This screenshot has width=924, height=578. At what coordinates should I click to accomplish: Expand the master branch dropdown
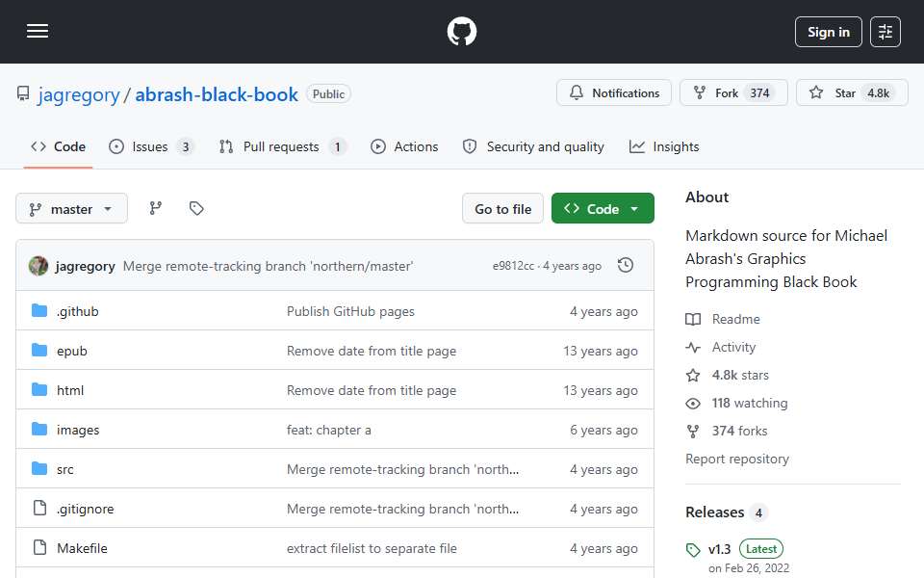tap(71, 209)
